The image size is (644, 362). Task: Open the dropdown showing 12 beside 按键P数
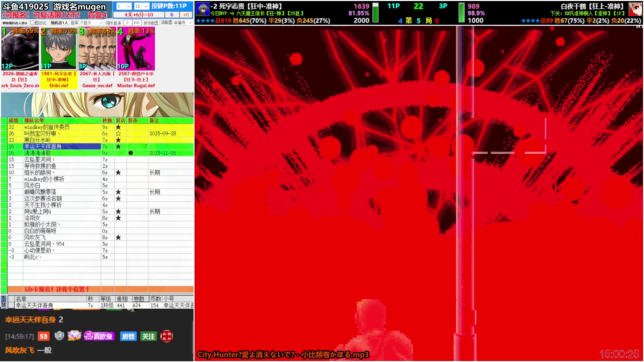(142, 6)
